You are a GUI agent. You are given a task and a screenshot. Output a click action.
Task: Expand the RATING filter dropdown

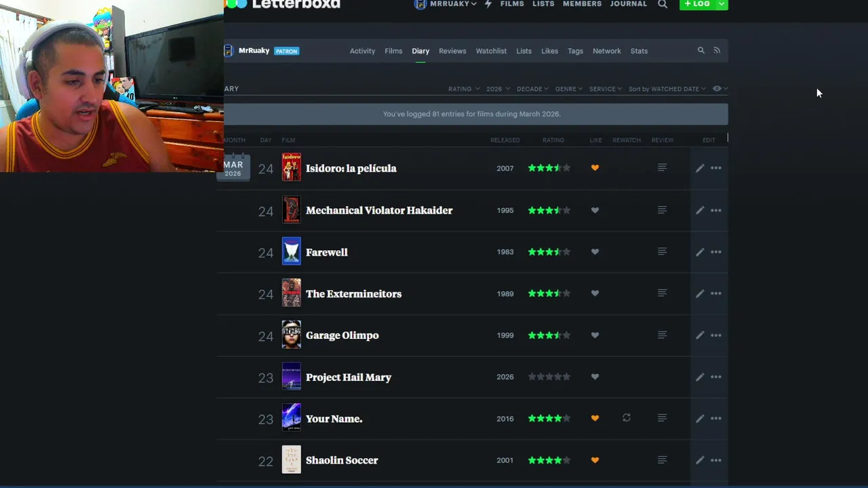[464, 89]
